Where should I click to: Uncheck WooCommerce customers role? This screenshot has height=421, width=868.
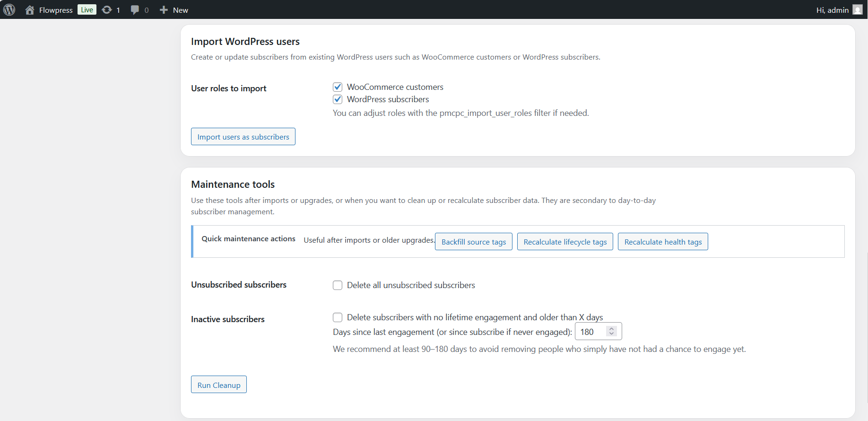[x=338, y=87]
